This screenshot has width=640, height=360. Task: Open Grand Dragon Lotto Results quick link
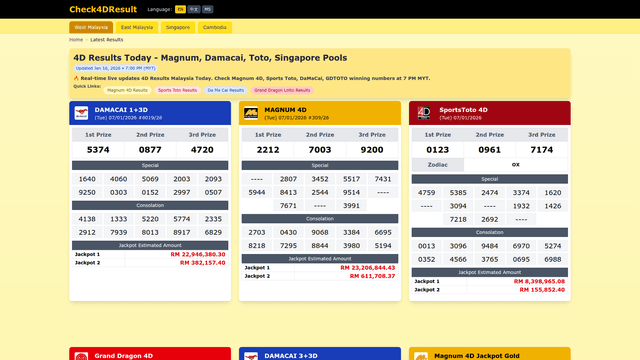pyautogui.click(x=282, y=90)
